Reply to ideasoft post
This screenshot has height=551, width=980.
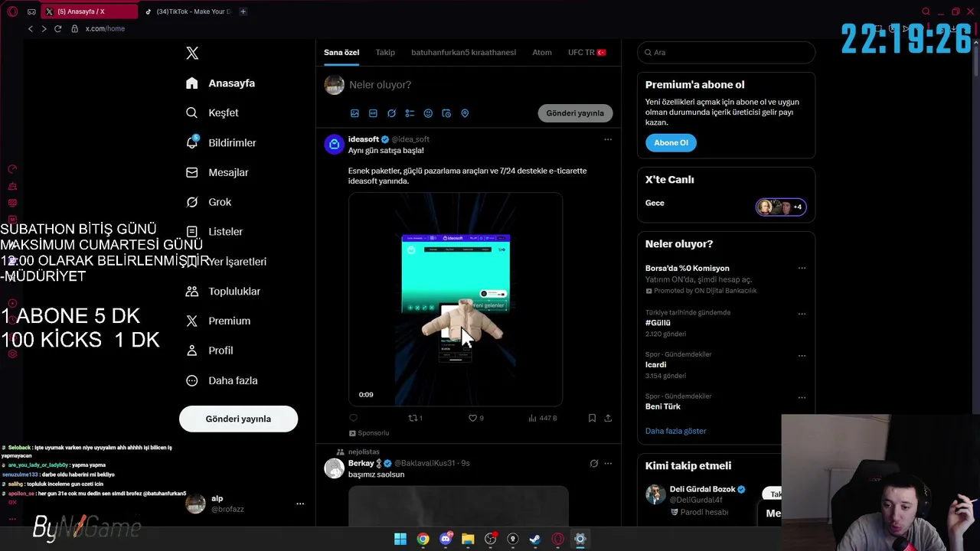click(353, 418)
